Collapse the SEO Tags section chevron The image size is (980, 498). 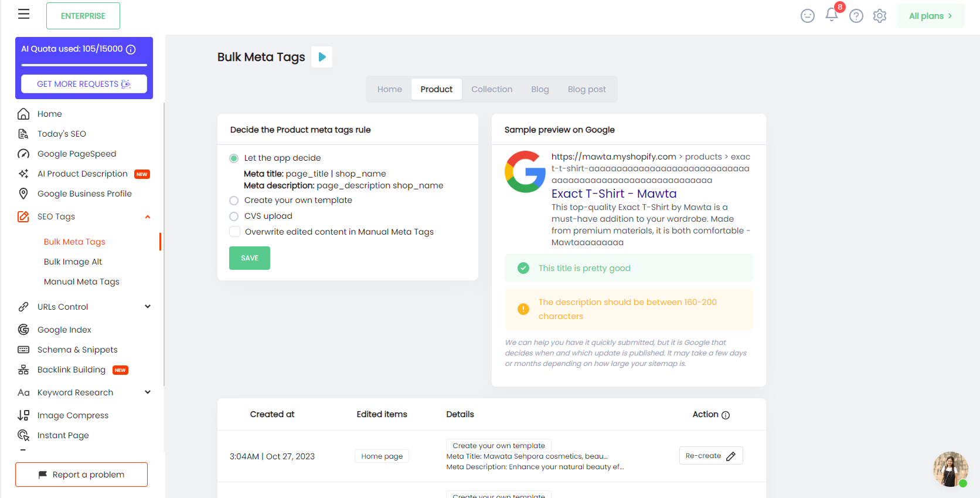tap(148, 217)
